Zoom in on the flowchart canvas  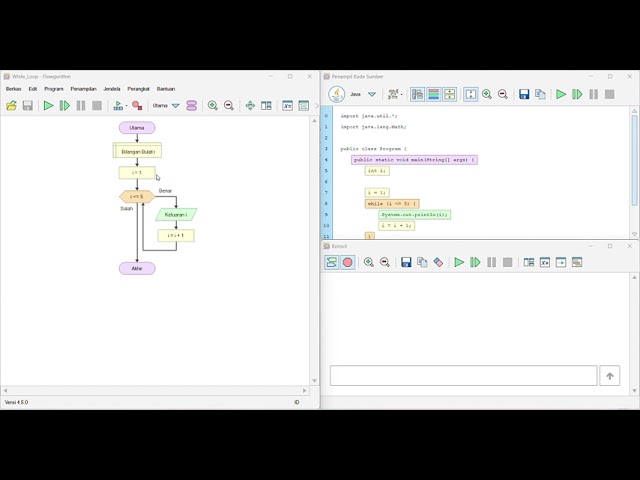(213, 106)
